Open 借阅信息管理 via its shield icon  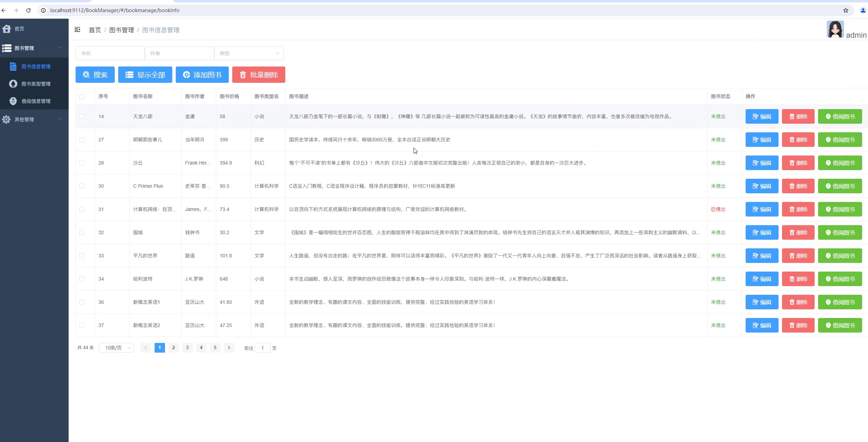point(13,101)
